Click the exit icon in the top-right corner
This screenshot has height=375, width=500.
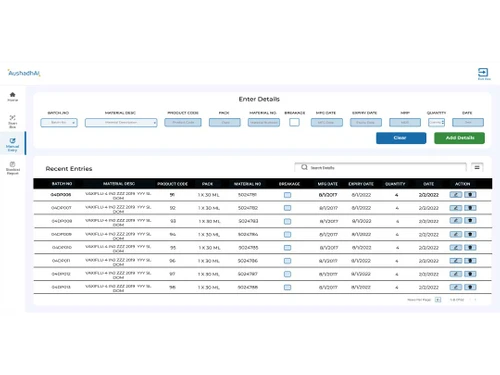[x=483, y=72]
